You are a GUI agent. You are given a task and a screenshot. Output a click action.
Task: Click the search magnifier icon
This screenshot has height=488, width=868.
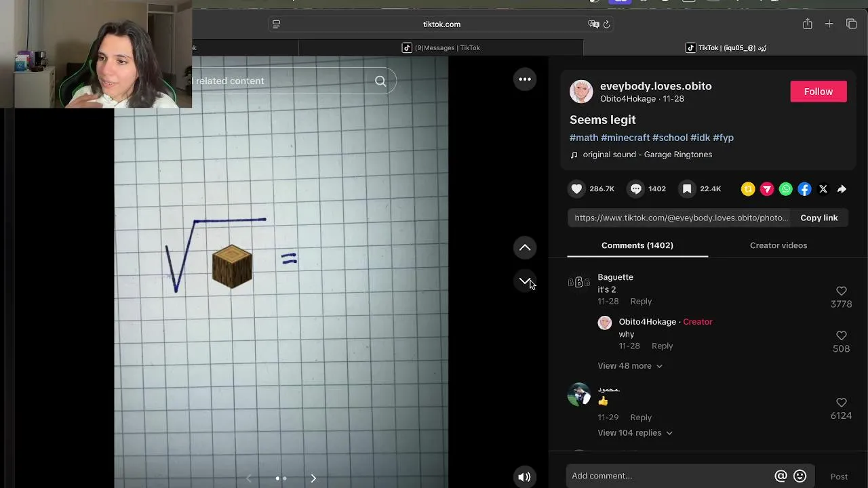(380, 81)
